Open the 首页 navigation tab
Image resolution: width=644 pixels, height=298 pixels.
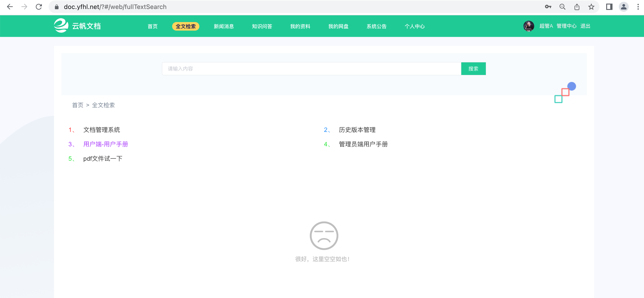153,26
